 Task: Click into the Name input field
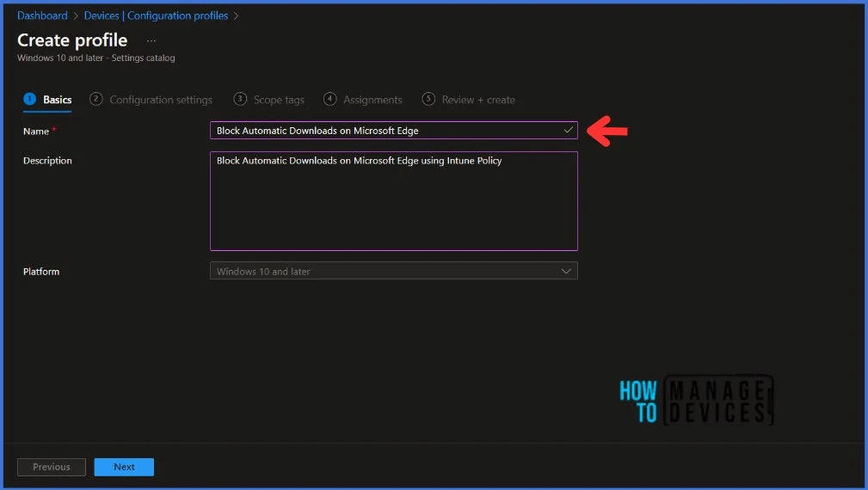(x=394, y=131)
